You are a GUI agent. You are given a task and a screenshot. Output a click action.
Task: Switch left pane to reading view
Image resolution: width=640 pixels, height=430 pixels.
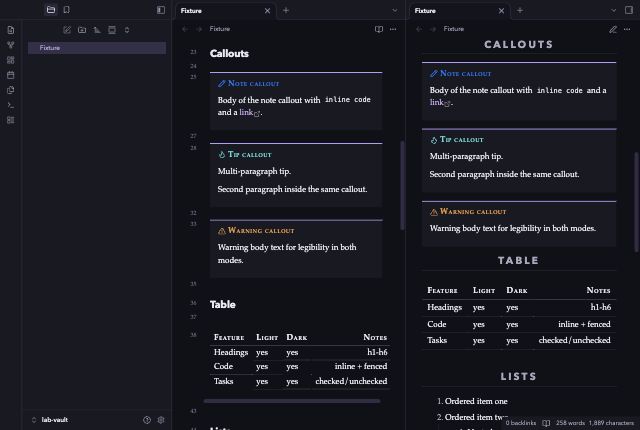point(379,29)
